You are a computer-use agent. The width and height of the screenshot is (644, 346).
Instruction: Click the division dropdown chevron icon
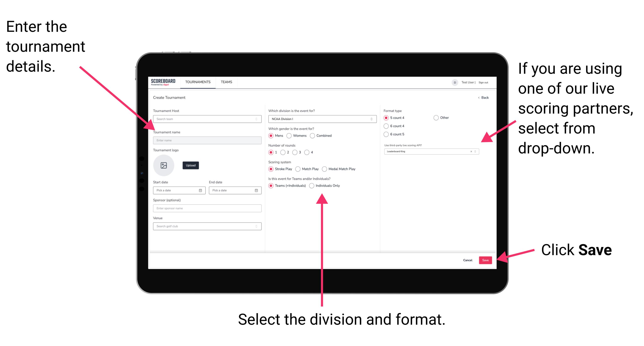point(371,119)
